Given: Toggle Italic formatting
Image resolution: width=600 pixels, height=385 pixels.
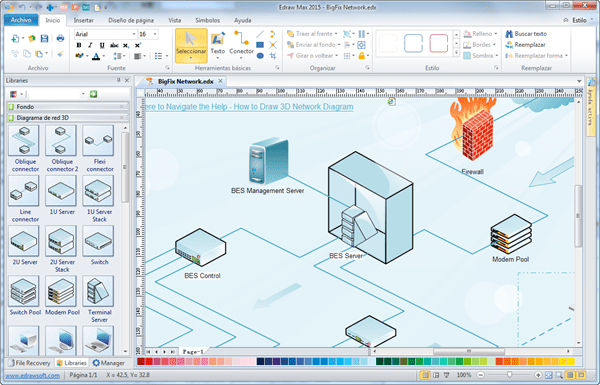Looking at the screenshot, I should [x=90, y=45].
